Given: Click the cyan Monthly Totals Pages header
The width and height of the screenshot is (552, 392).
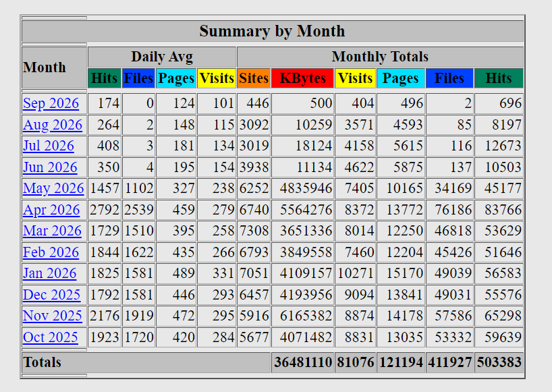Looking at the screenshot, I should [x=401, y=78].
